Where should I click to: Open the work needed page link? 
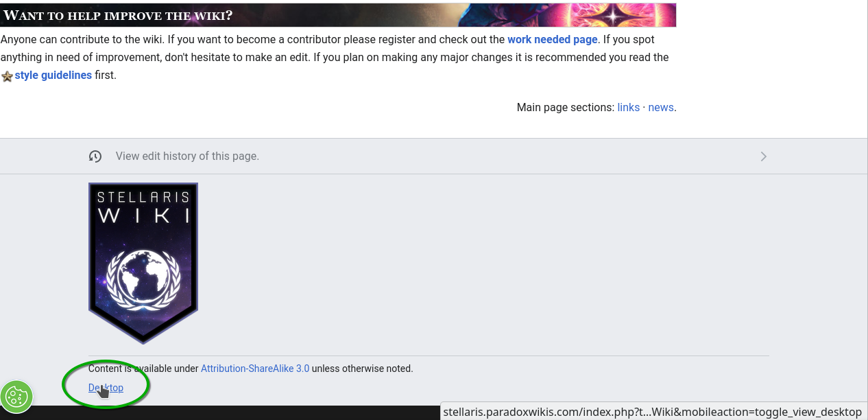tap(552, 40)
